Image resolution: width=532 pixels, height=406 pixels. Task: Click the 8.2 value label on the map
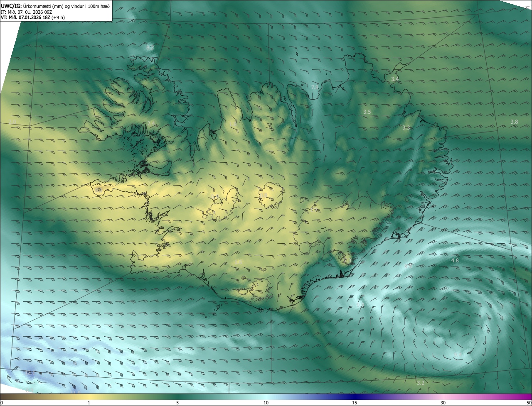[x=150, y=48]
